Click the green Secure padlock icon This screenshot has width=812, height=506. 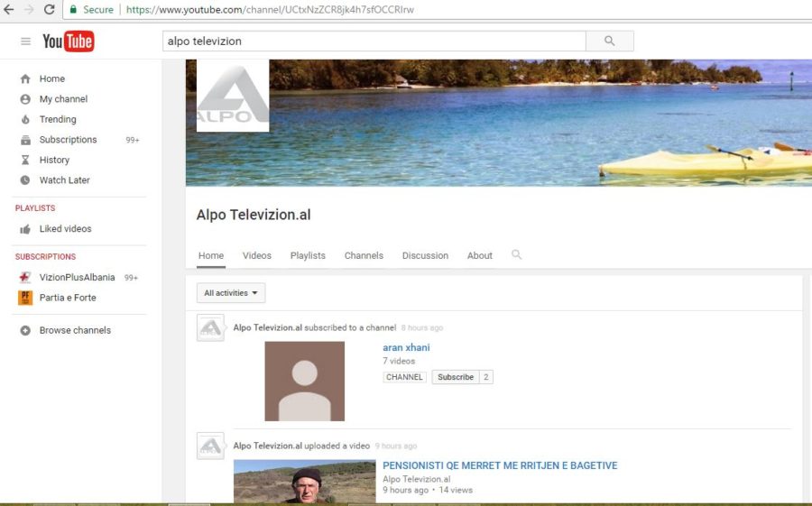coord(73,9)
